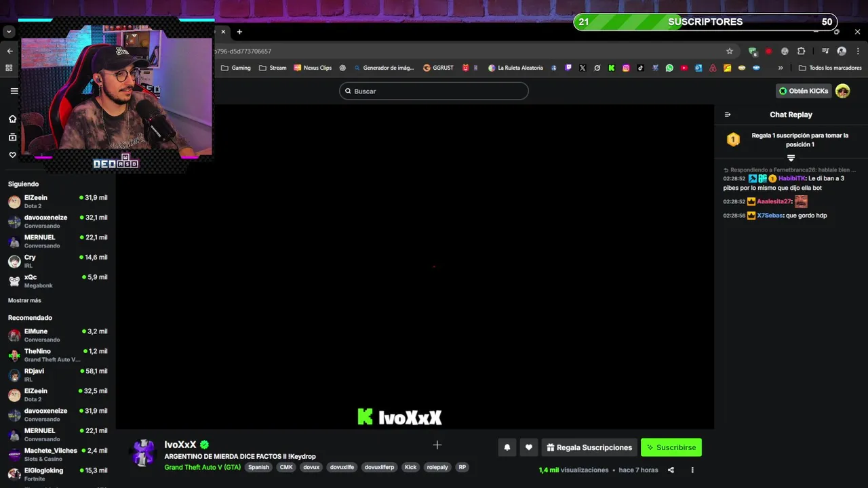This screenshot has width=868, height=488.
Task: Expand Mostrar más under Siguiendo
Action: [x=24, y=300]
